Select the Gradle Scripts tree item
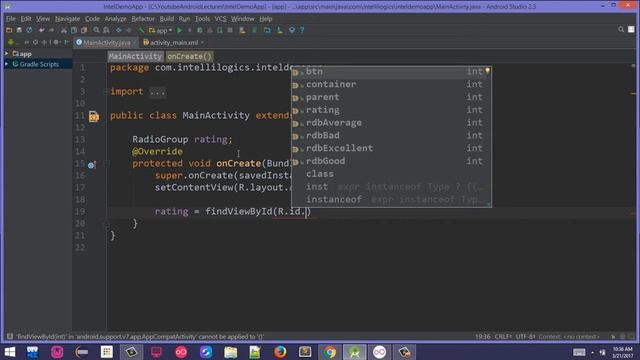Screen dimensions: 640x360 39,64
